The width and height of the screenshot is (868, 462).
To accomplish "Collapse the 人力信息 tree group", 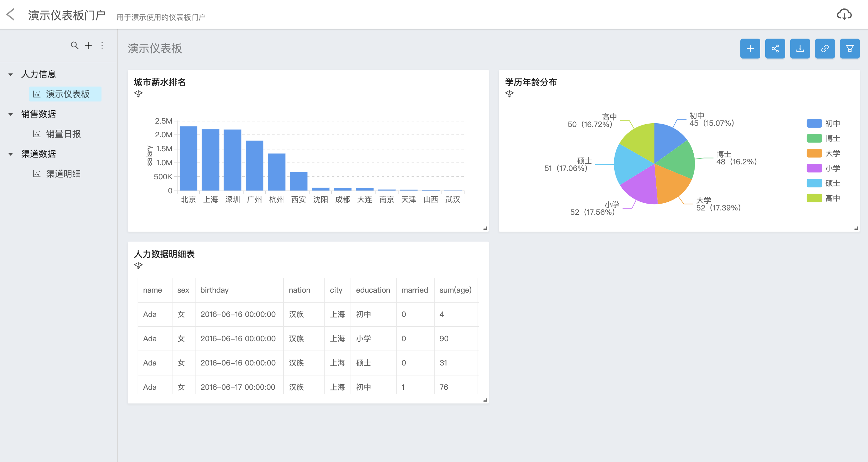I will (11, 74).
